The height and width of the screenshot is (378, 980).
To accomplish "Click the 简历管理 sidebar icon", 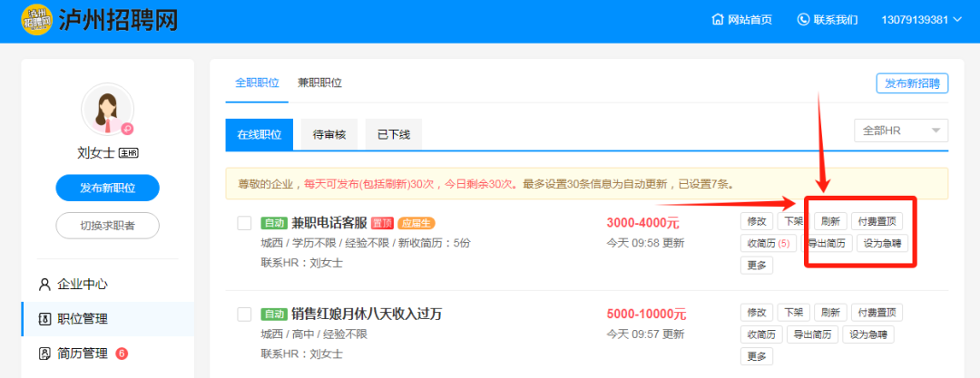I will [44, 354].
